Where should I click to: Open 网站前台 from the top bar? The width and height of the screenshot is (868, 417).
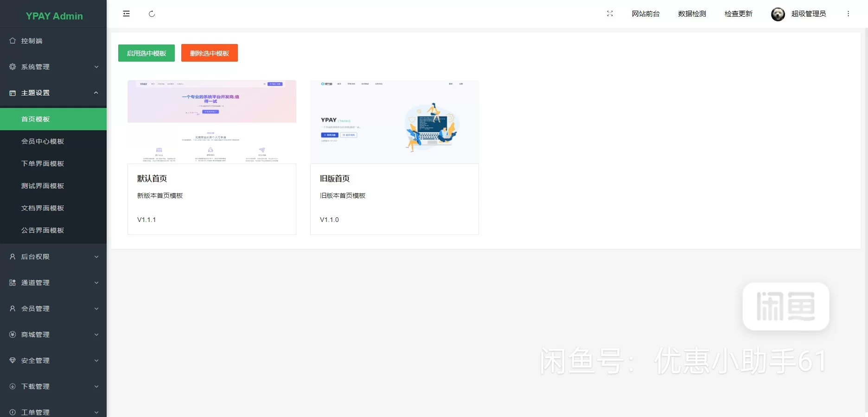click(x=645, y=14)
